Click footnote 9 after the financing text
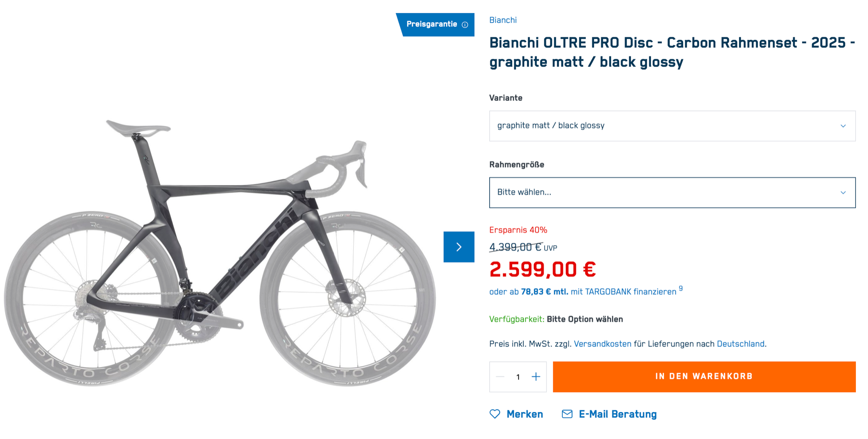Image resolution: width=868 pixels, height=439 pixels. click(x=681, y=288)
